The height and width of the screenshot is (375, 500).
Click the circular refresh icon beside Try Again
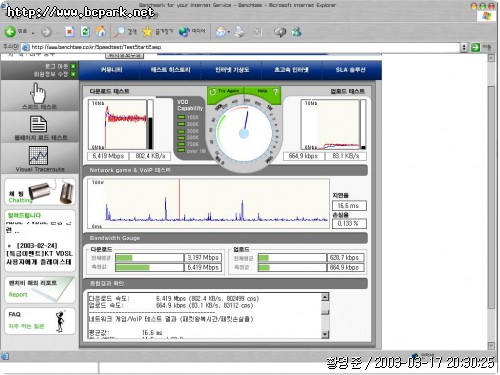coord(212,91)
